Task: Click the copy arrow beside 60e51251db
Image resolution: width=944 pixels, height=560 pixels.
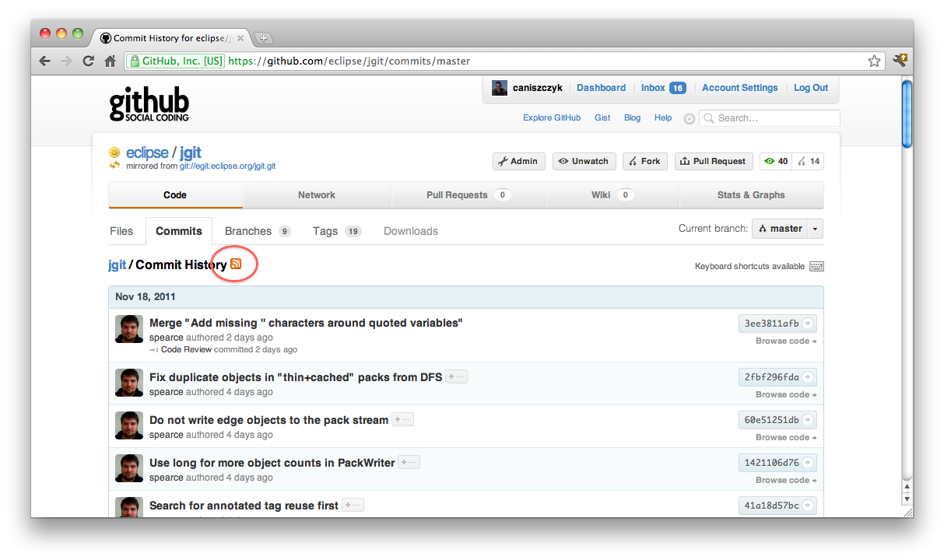Action: tap(808, 420)
